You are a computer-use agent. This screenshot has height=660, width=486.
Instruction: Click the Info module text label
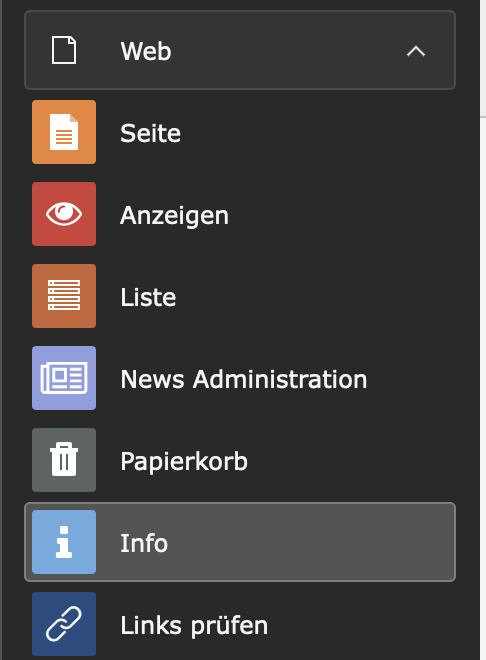coord(144,543)
